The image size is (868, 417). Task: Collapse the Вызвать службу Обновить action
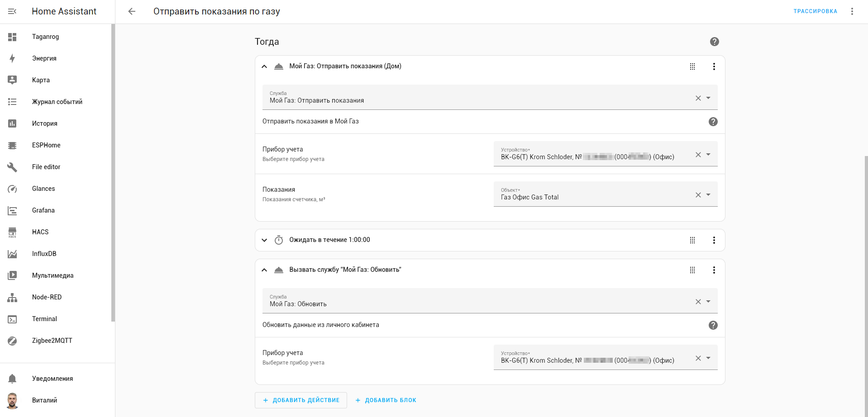tap(264, 270)
